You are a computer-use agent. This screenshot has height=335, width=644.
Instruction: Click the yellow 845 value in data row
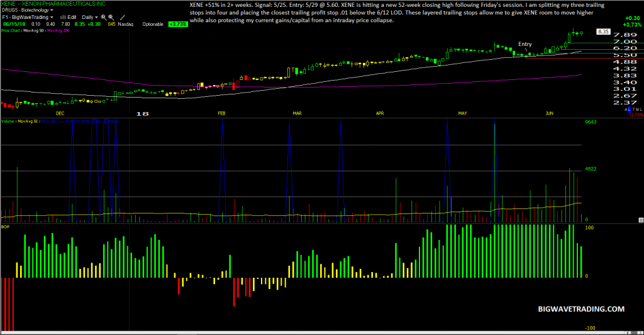tap(112, 25)
